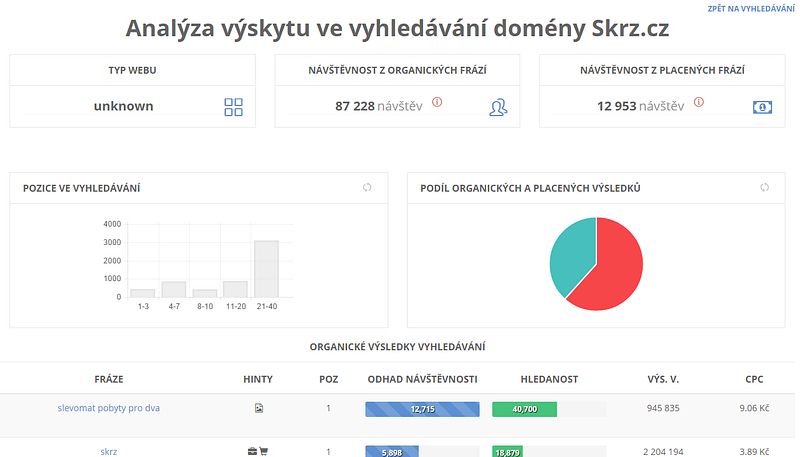Image resolution: width=800 pixels, height=457 pixels.
Task: Refresh the Podíl organických a placených chart
Action: coord(764,187)
